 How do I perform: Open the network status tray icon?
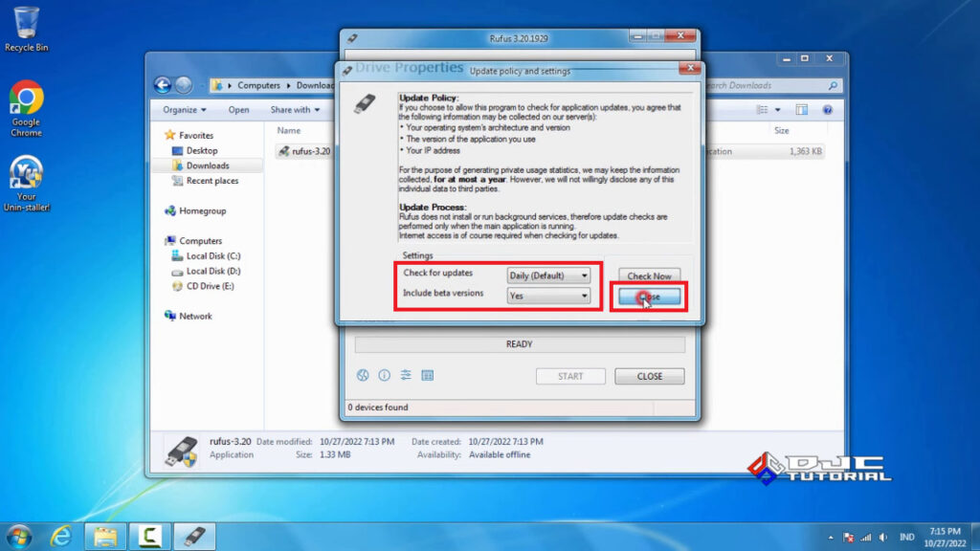pos(866,536)
